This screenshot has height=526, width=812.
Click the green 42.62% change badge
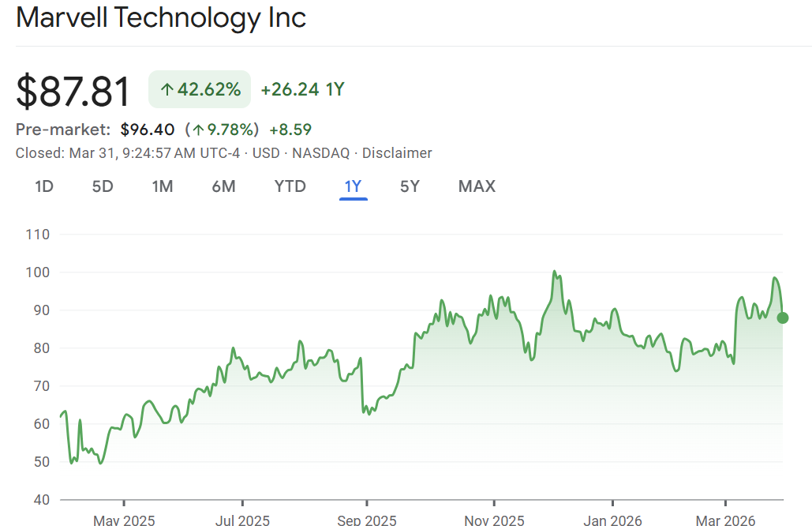200,89
